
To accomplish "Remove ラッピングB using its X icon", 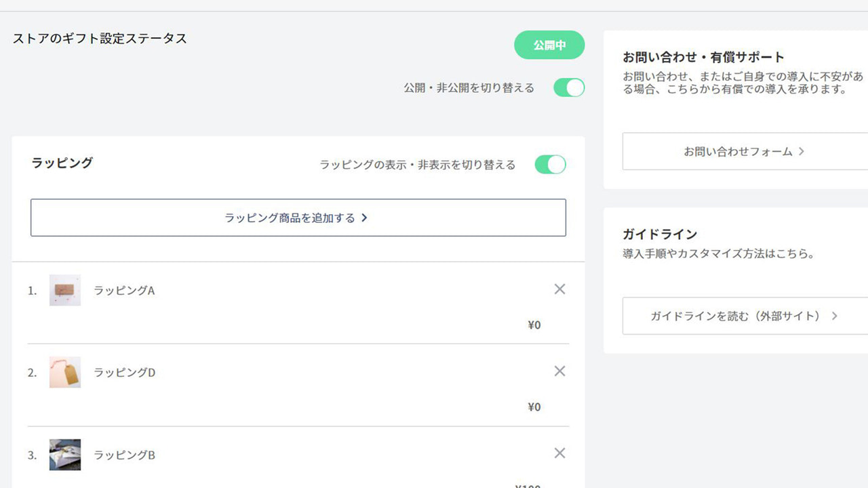I will (559, 453).
